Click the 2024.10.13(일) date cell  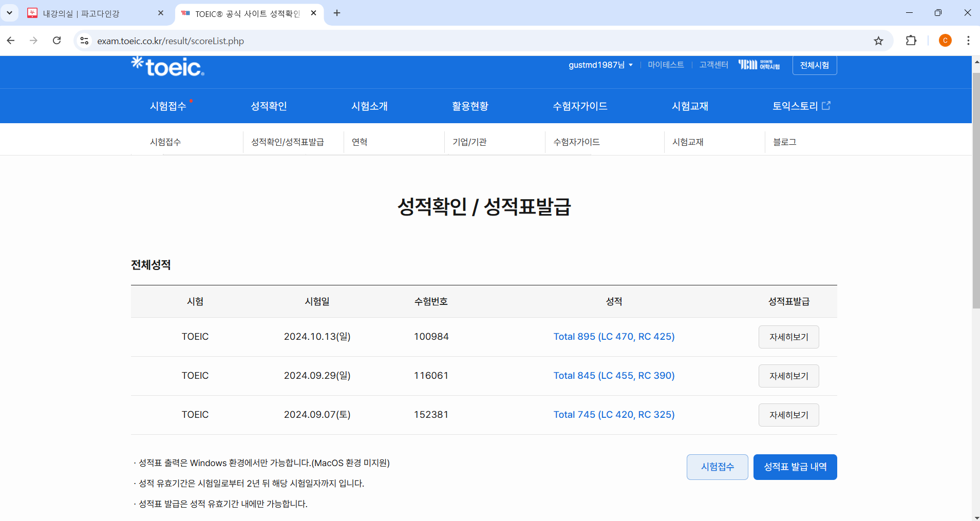[x=317, y=337]
